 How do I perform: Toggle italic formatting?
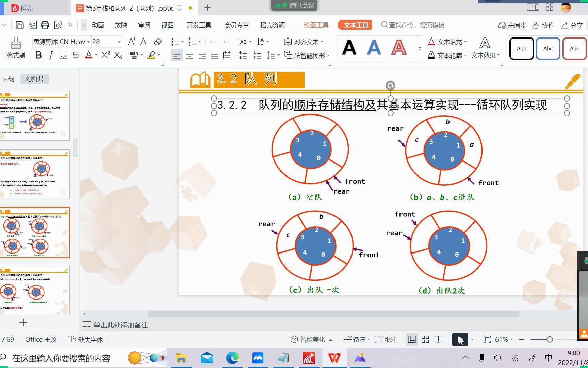click(x=51, y=55)
